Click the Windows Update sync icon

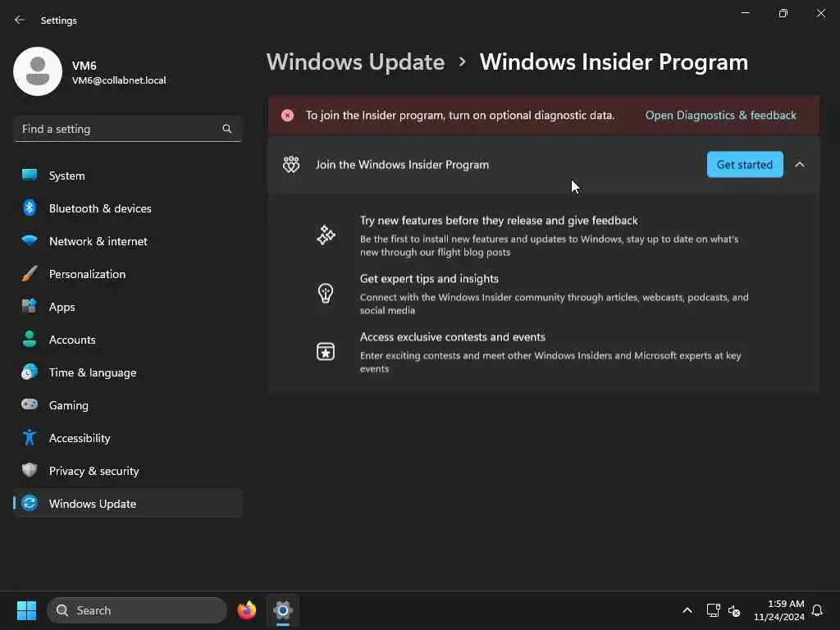click(x=30, y=503)
